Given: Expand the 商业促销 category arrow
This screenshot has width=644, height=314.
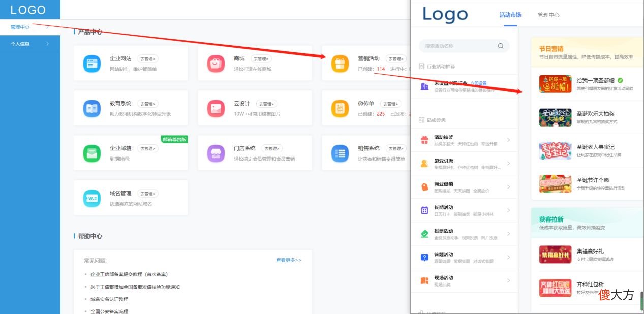Looking at the screenshot, I should [508, 187].
